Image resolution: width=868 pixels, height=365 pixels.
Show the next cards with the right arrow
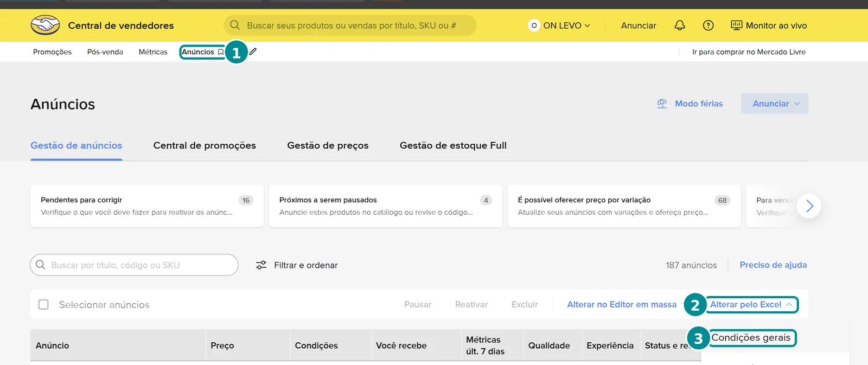tap(809, 206)
